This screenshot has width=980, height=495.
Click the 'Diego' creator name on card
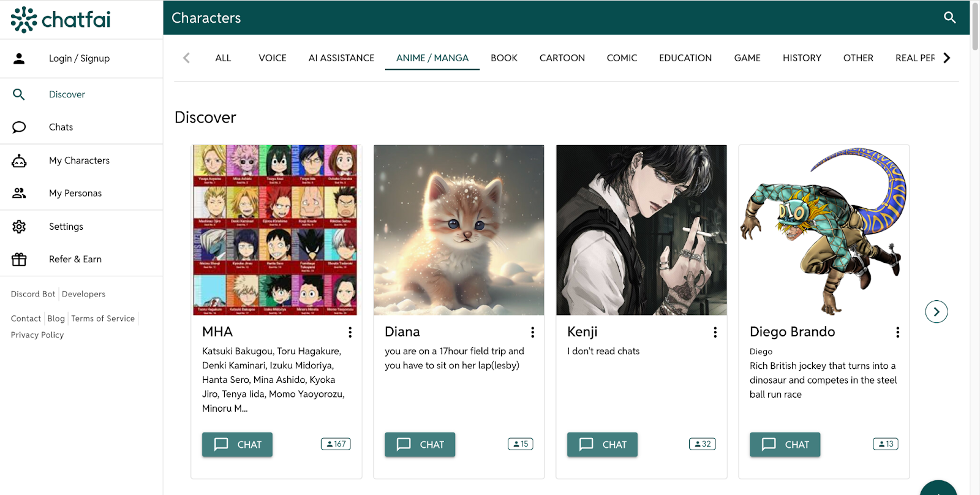tap(761, 352)
